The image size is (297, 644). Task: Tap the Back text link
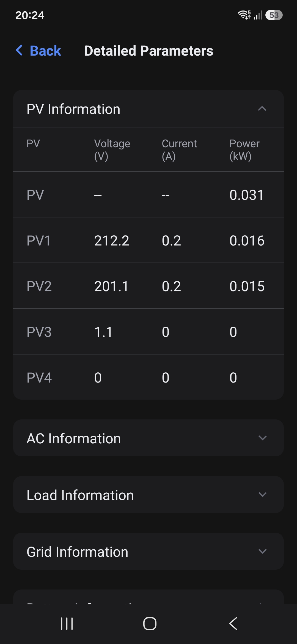45,51
